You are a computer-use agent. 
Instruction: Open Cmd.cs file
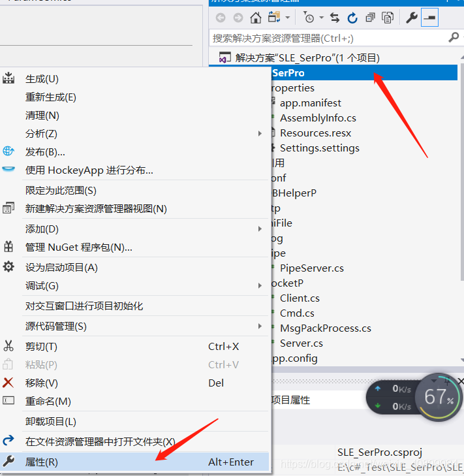[x=297, y=313]
